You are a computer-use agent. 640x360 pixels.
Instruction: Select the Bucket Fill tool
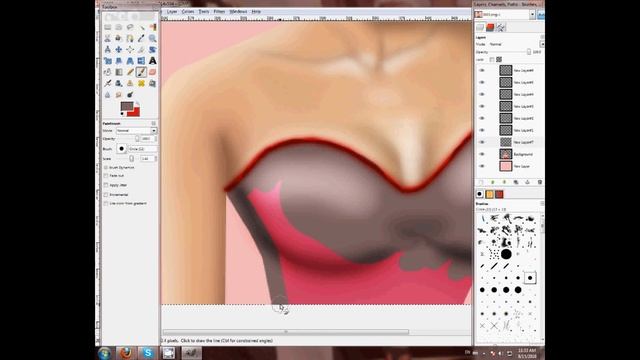(107, 72)
